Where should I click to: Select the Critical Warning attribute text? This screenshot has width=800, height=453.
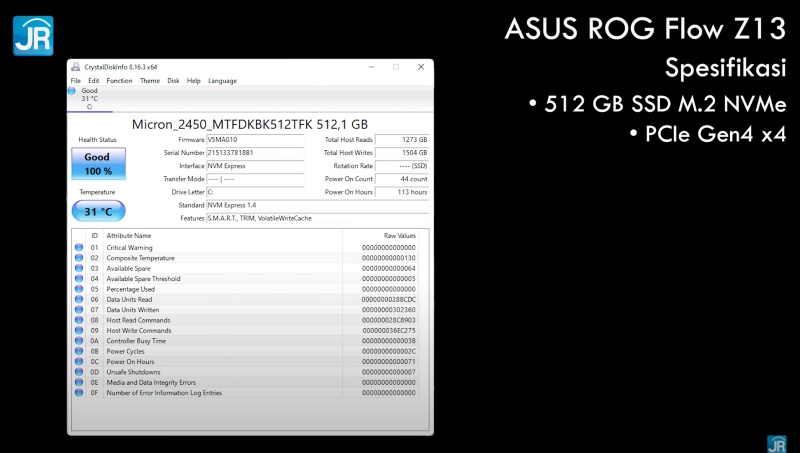click(x=129, y=247)
